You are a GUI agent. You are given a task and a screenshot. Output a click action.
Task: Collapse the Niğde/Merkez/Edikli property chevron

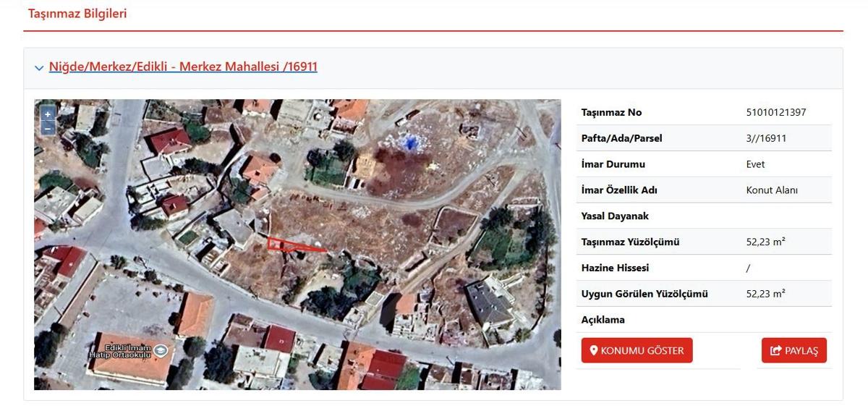[39, 68]
